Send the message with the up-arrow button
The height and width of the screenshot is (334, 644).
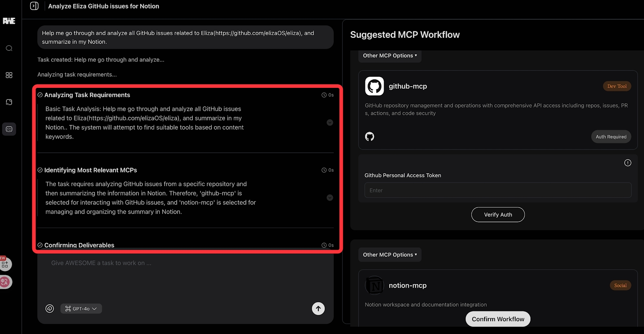click(318, 309)
